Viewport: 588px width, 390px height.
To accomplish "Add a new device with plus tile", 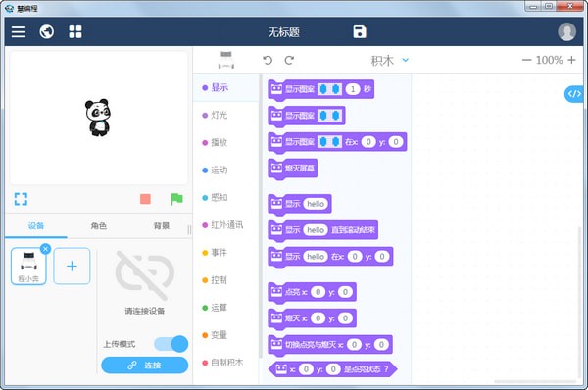I will pos(72,266).
